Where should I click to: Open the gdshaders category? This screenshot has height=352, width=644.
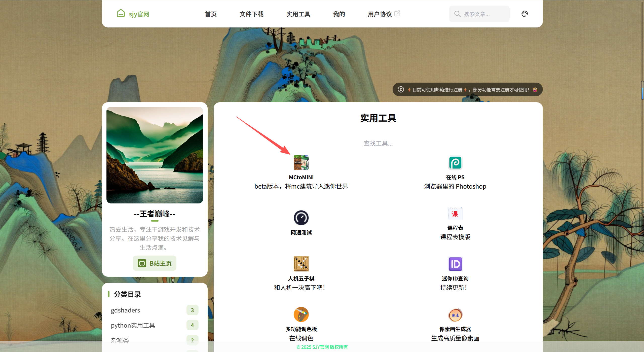(125, 310)
